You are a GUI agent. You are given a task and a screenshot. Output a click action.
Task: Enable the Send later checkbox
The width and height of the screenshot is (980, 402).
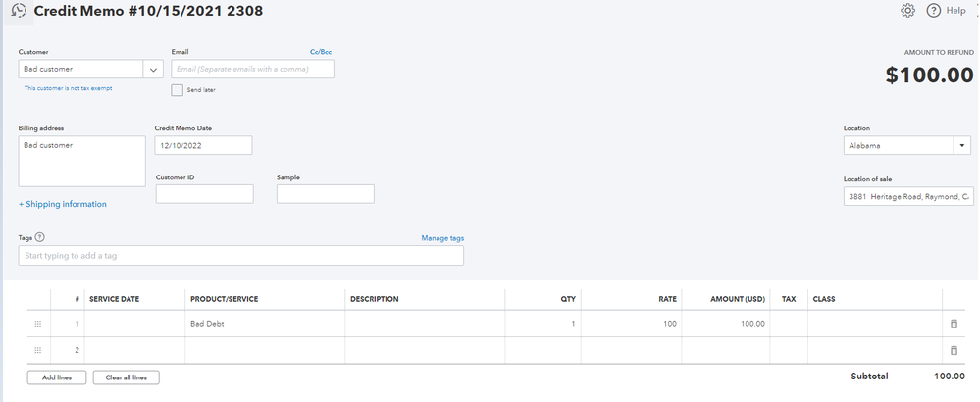point(178,90)
